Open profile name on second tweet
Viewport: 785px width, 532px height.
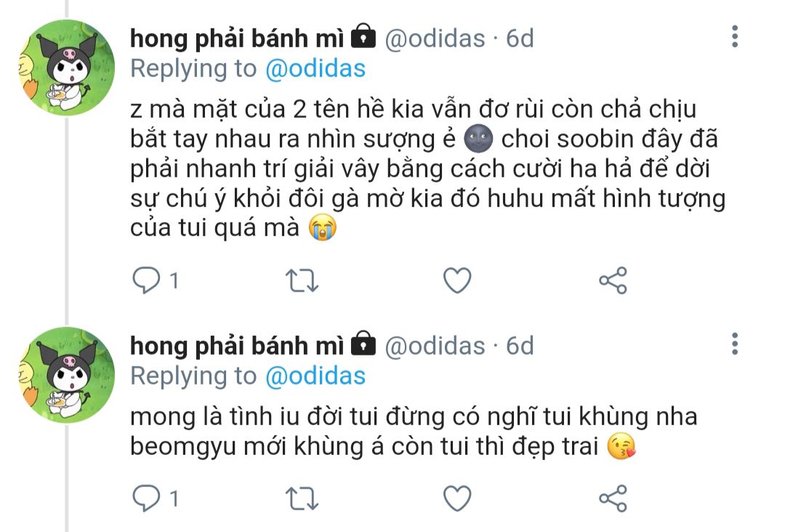pyautogui.click(x=237, y=346)
